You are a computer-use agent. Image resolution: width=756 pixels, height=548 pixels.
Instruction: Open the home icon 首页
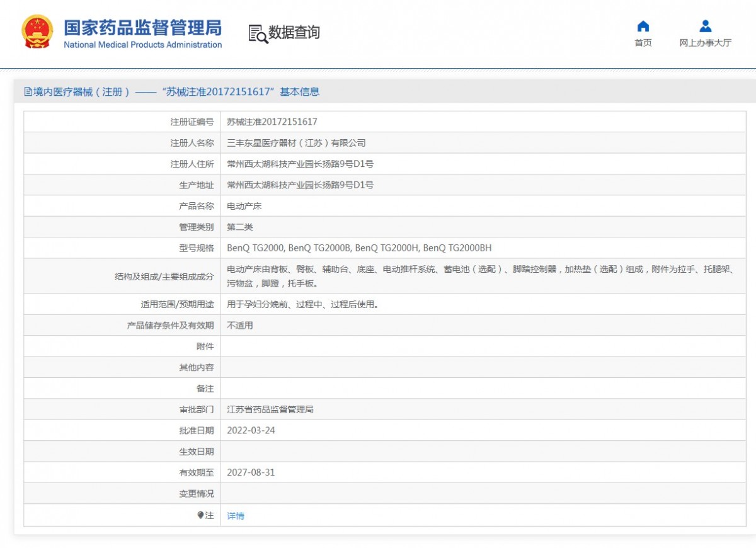[x=643, y=26]
